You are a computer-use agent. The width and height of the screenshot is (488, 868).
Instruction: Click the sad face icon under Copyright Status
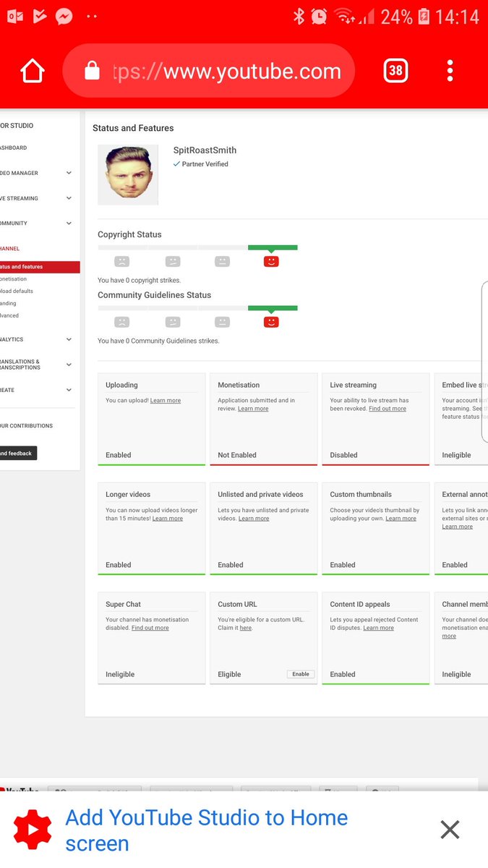click(x=122, y=261)
